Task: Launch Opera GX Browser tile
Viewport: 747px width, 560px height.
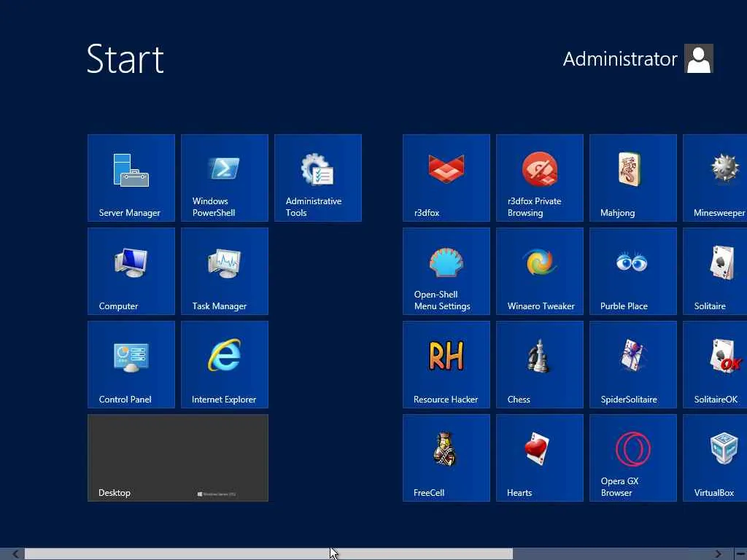Action: pos(632,458)
